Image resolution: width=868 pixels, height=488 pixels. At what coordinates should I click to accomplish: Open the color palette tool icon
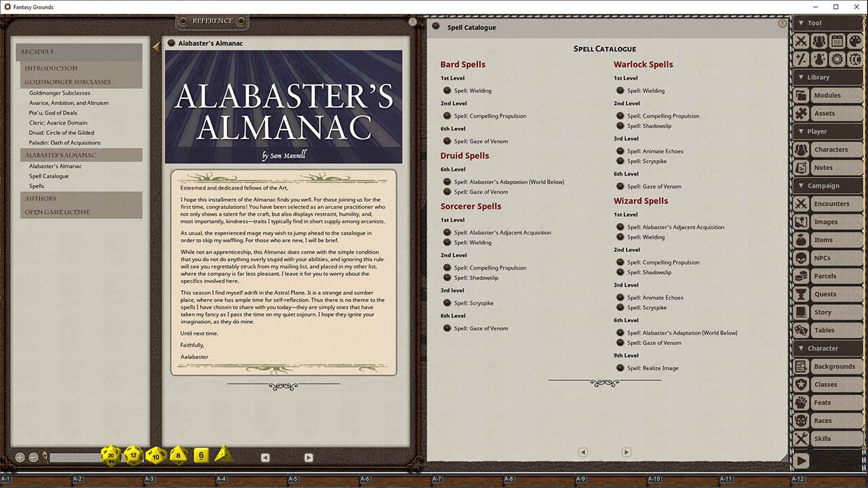click(x=854, y=41)
